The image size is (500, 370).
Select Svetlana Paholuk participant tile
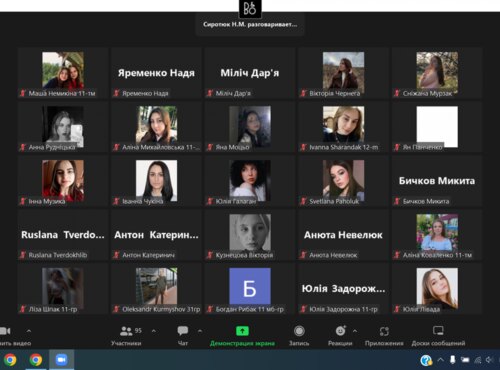[x=343, y=181]
